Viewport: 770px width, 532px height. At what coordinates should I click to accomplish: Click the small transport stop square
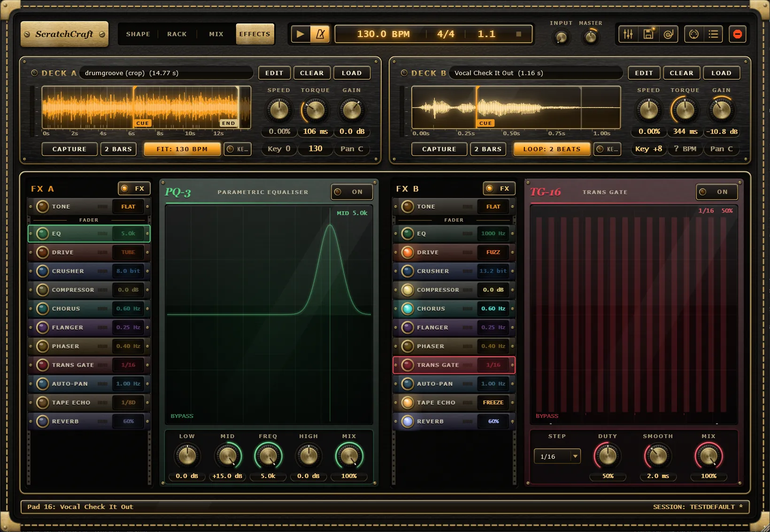(x=519, y=34)
